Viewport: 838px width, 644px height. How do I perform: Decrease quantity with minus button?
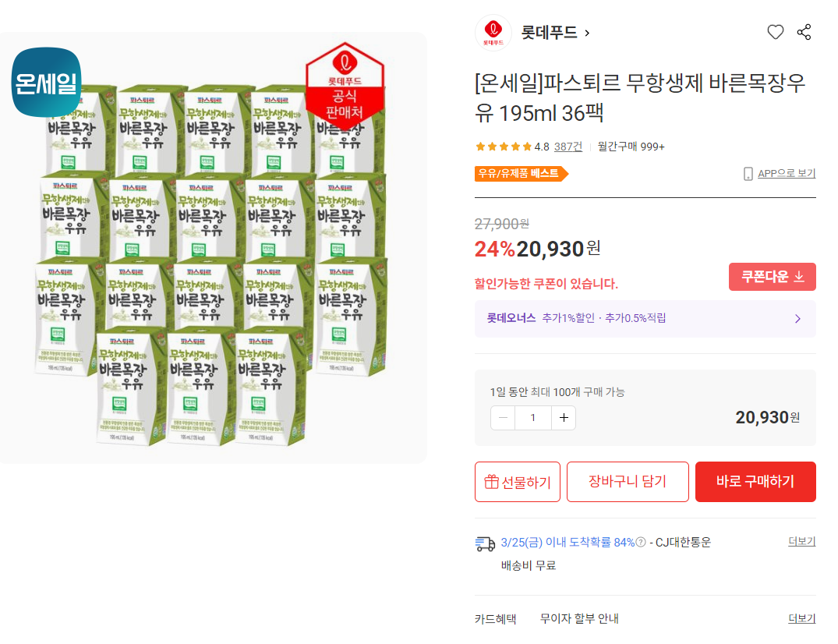pyautogui.click(x=503, y=418)
